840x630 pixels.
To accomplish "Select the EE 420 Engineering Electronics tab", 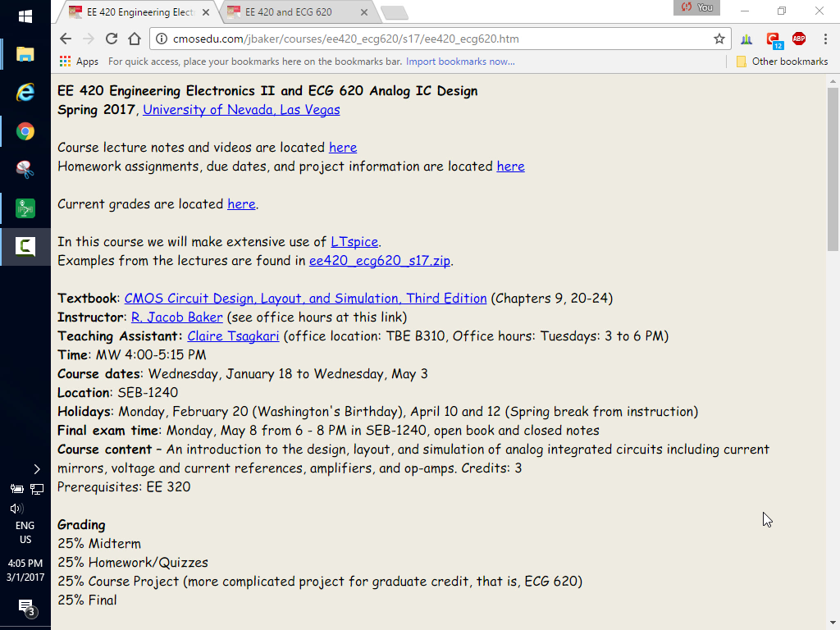I will pos(137,11).
